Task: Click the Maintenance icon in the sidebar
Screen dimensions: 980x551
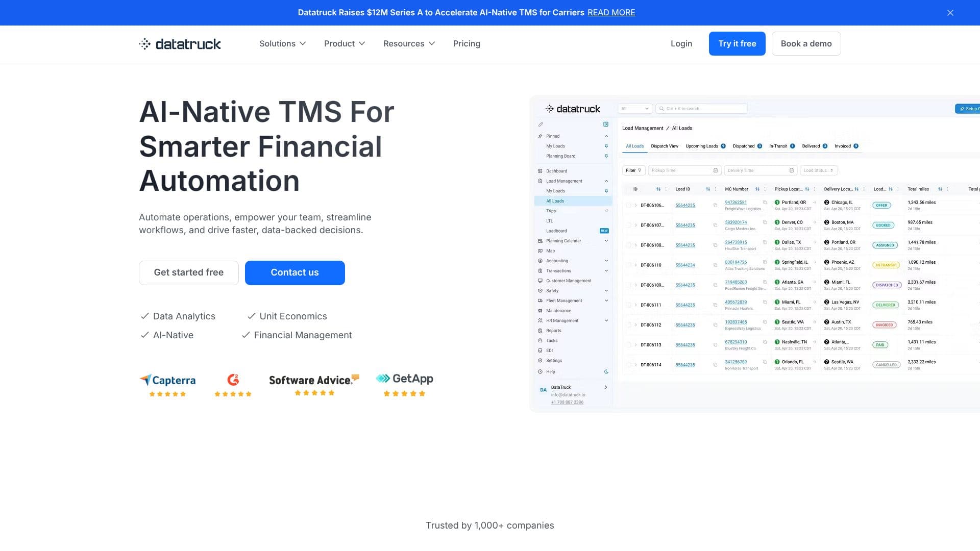Action: pos(540,311)
